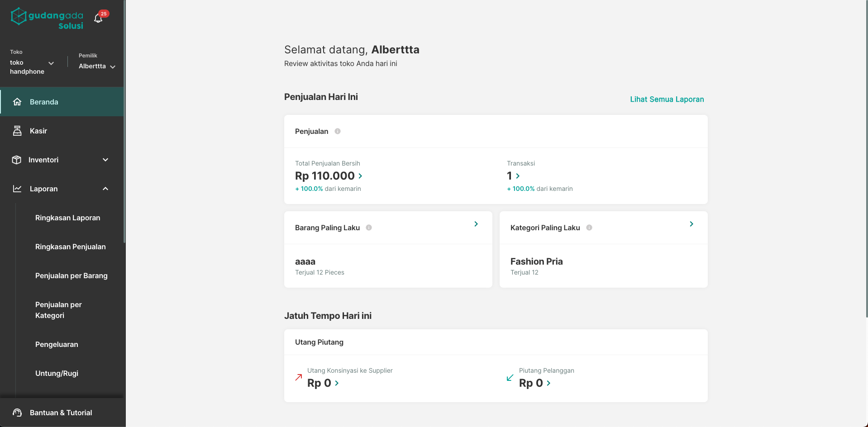The image size is (868, 427).
Task: Expand the Inventori menu
Action: click(62, 160)
